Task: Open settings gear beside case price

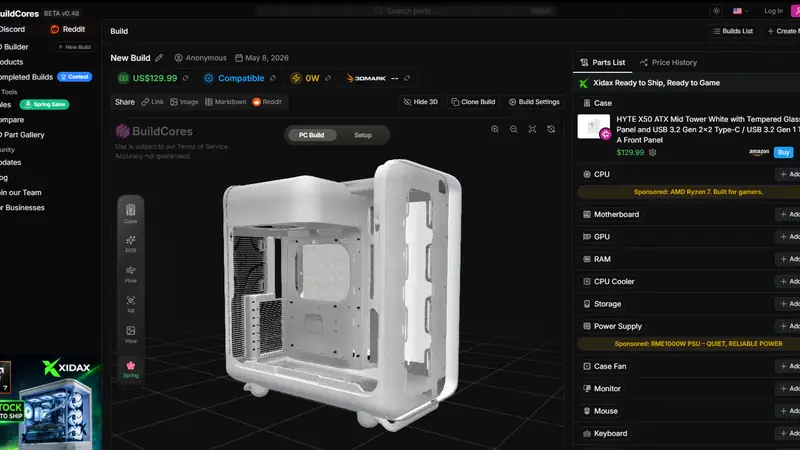Action: tap(653, 152)
